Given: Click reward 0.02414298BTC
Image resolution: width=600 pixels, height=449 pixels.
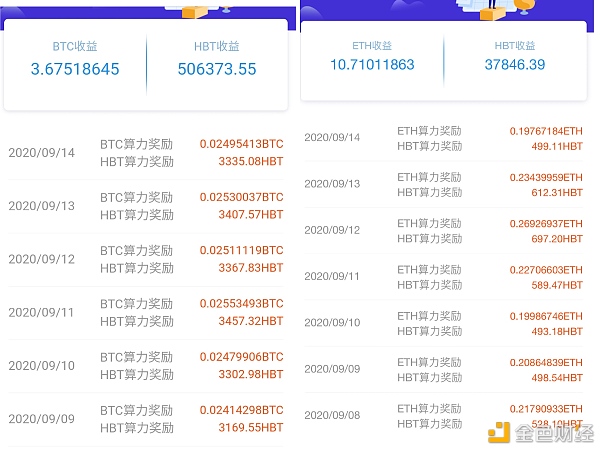Looking at the screenshot, I should [x=241, y=410].
